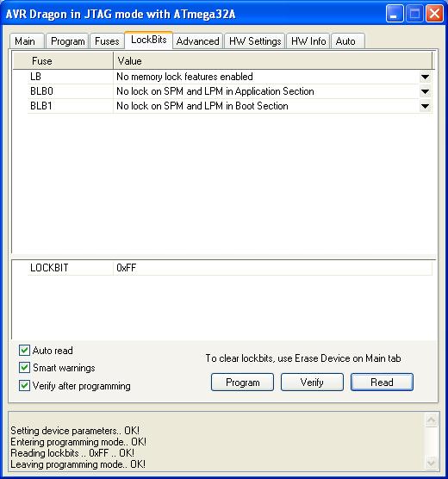Select the BLB1 fuse row label
Image resolution: width=448 pixels, height=479 pixels.
pos(41,106)
